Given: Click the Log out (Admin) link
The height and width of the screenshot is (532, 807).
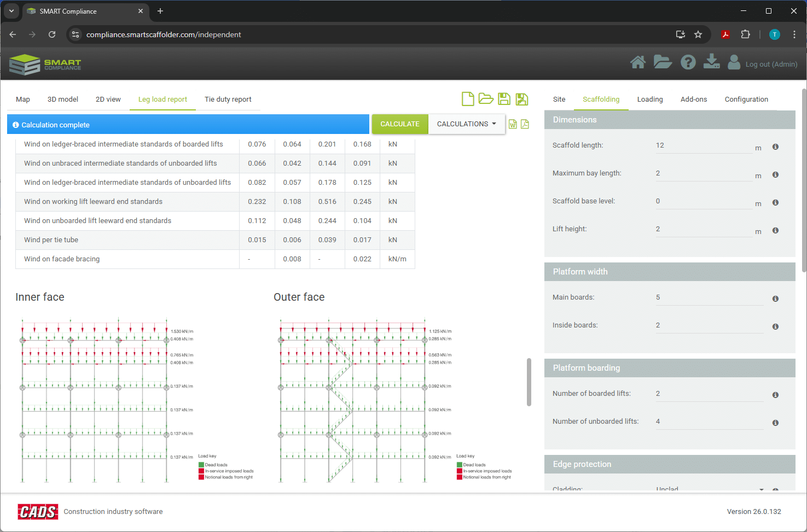Looking at the screenshot, I should [771, 65].
